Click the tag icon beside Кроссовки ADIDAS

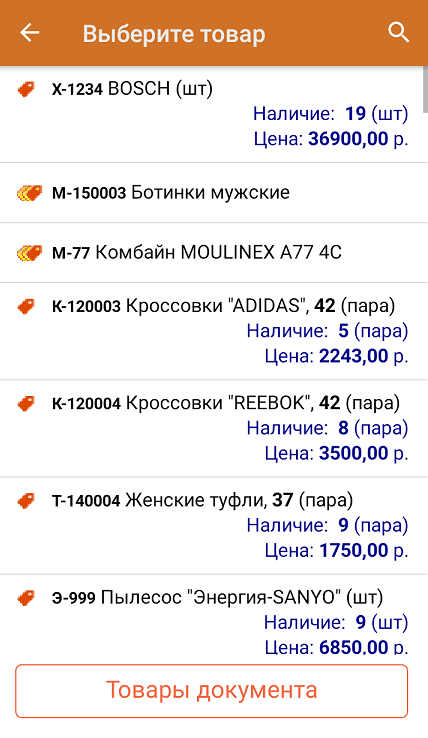pyautogui.click(x=26, y=306)
